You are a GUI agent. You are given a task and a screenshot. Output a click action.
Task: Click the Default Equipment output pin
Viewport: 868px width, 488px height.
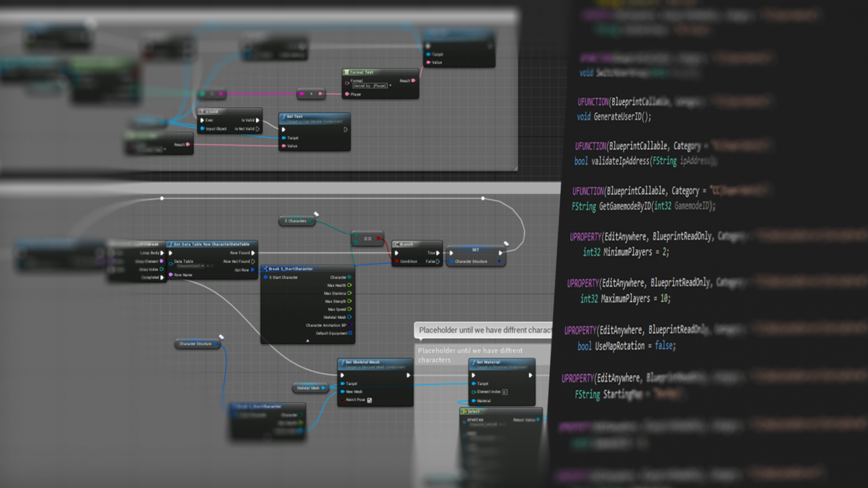coord(350,333)
